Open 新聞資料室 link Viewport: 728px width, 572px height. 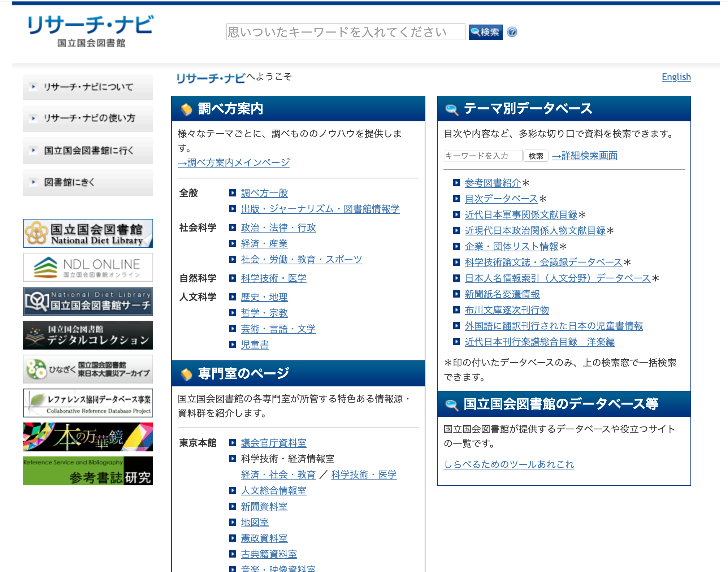[264, 507]
